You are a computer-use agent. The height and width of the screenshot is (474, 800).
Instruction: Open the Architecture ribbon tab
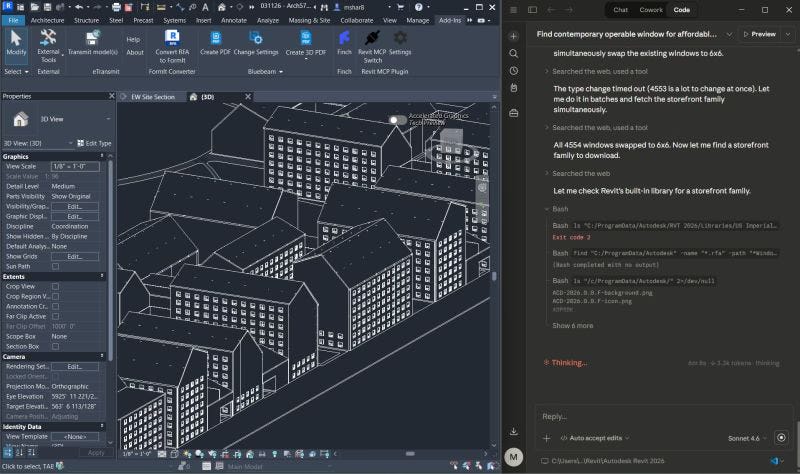[47, 20]
